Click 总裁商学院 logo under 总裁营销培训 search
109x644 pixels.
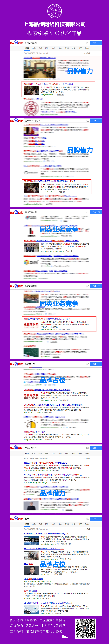[x=31, y=325]
